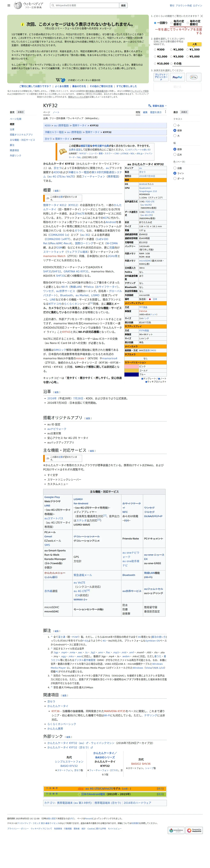Viewport: 210px width, 868px height.
Task: Click the Wikipedia puzzle W logo in the banner
Action: [61, 80]
